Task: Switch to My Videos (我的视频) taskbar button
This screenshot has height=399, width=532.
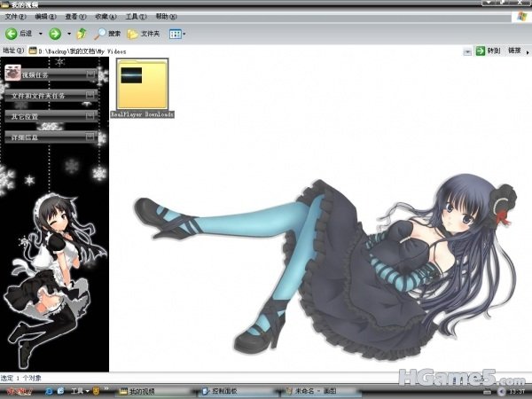Action: pyautogui.click(x=154, y=392)
